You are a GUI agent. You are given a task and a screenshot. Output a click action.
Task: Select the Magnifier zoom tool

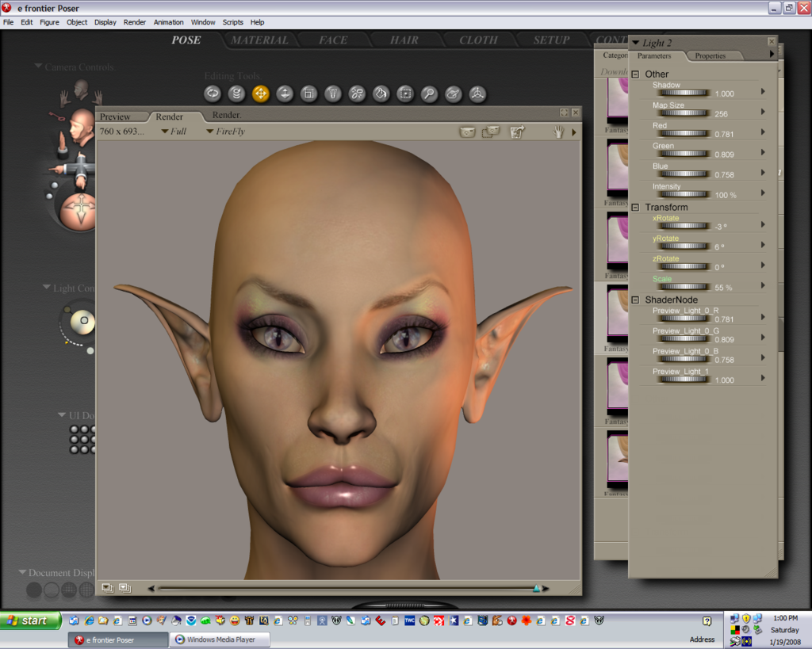click(x=429, y=94)
